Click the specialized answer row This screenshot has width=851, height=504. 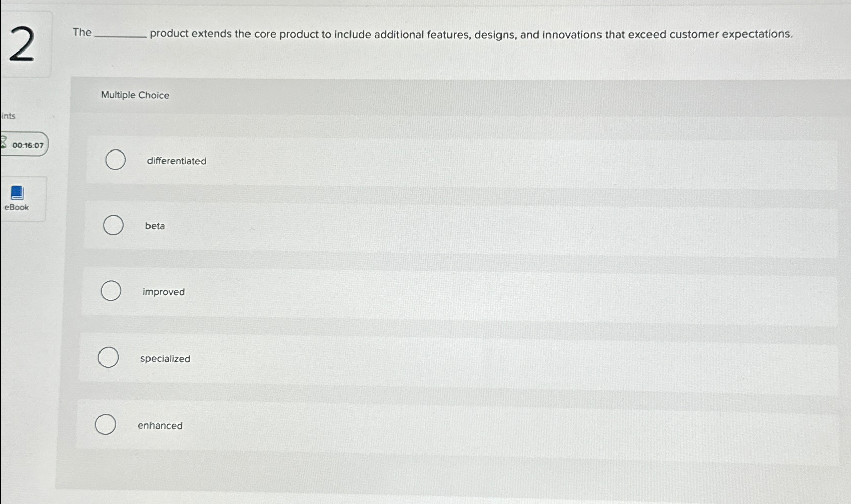[x=354, y=358]
